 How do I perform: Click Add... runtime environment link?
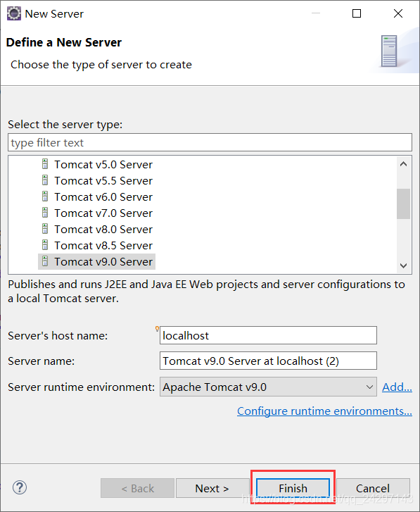pyautogui.click(x=397, y=387)
